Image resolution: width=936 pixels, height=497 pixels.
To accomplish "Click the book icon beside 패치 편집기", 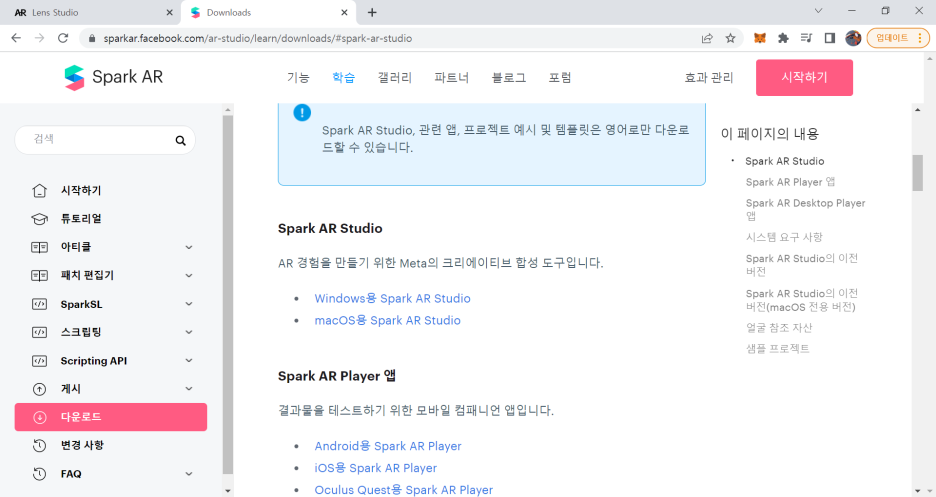I will pyautogui.click(x=39, y=275).
